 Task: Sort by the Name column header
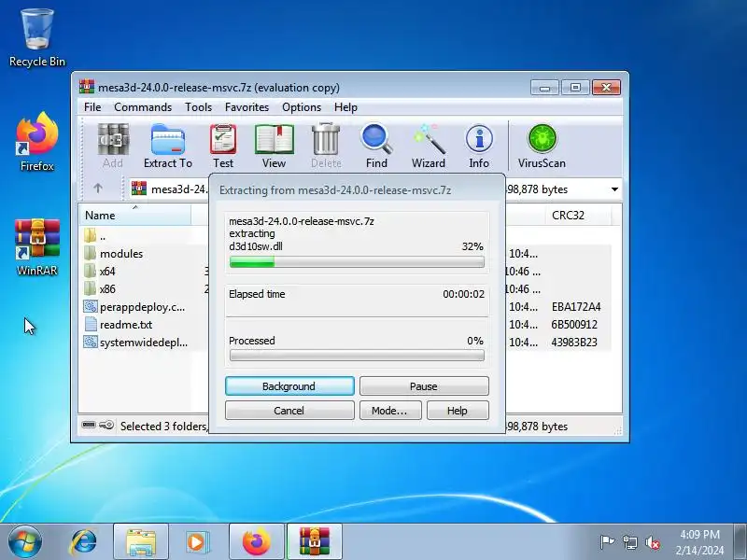coord(134,216)
